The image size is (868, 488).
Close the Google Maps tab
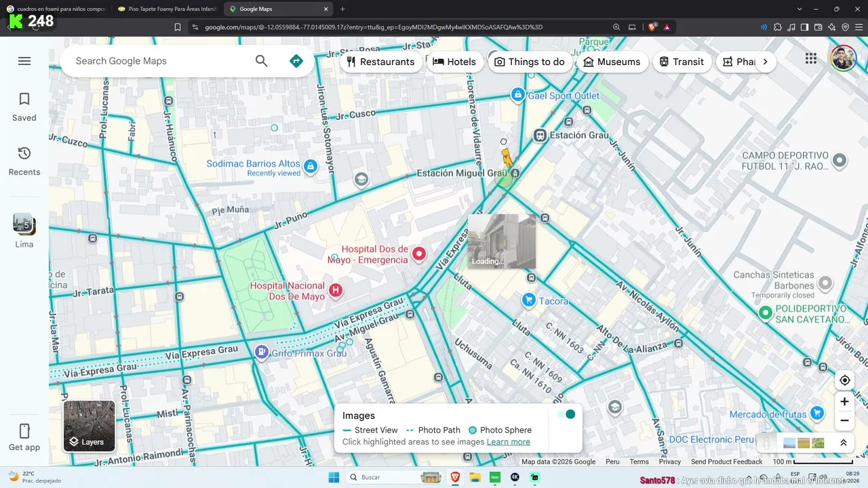tap(325, 9)
